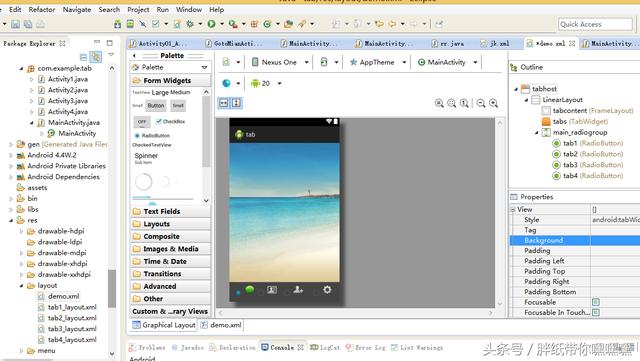Collapse the com.example.tab package
Screen dimensions: 640x361
(21, 69)
